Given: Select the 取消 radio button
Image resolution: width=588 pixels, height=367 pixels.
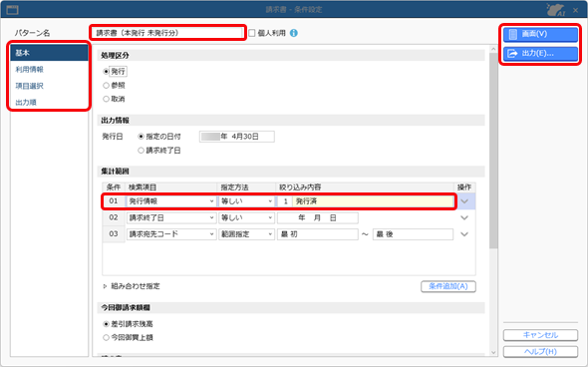Looking at the screenshot, I should (106, 99).
